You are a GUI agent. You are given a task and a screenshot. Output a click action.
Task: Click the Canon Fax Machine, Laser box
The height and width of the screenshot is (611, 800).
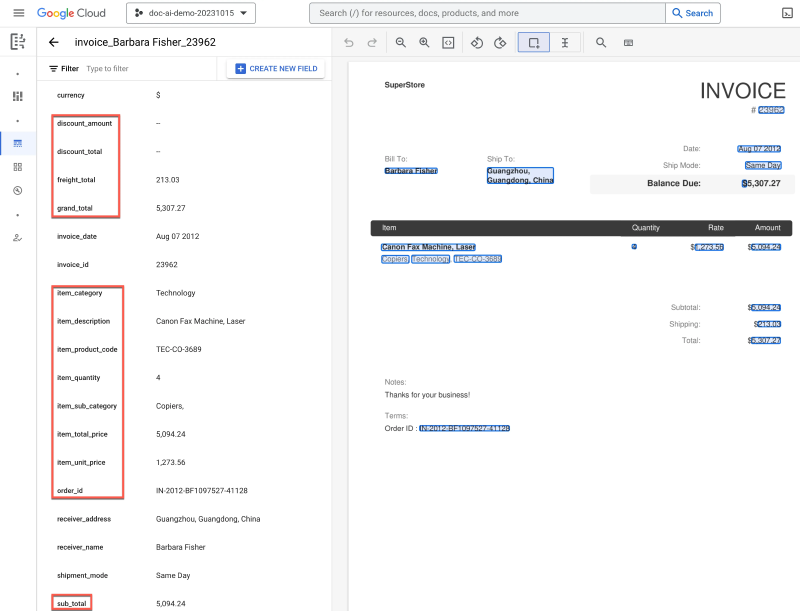(x=428, y=247)
